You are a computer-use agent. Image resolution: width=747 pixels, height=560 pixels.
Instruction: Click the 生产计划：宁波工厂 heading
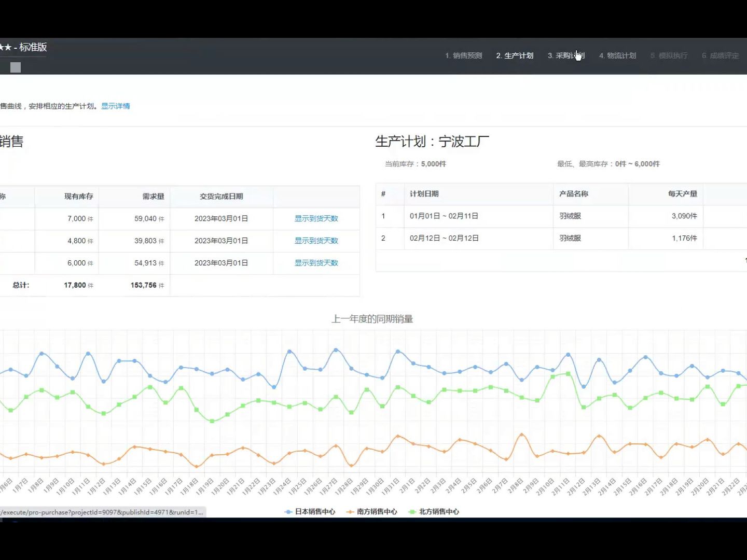click(432, 142)
